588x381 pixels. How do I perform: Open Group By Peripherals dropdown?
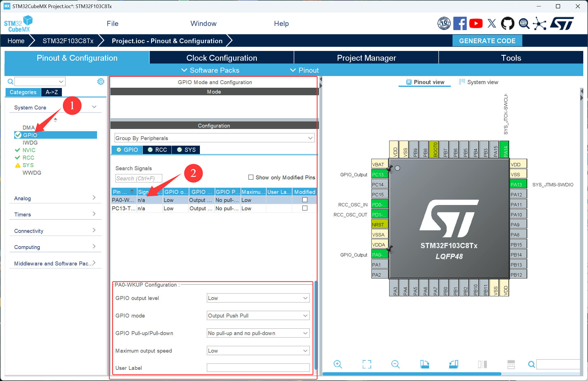[x=214, y=138]
